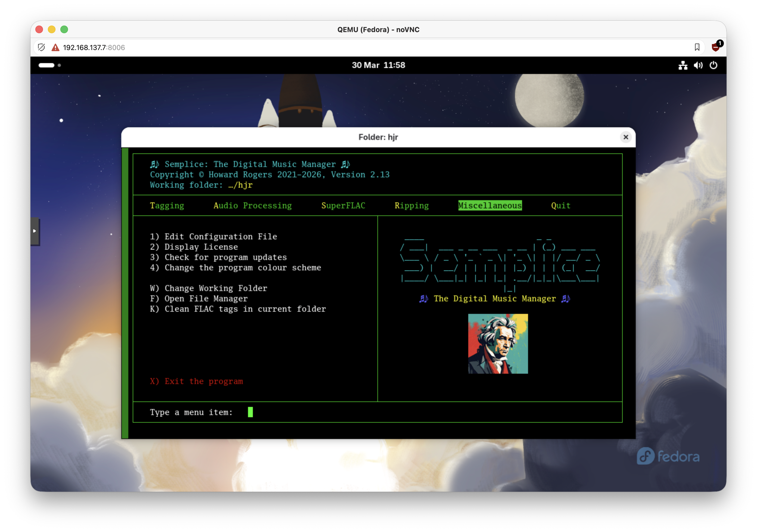757x532 pixels.
Task: Click the red shield extension icon
Action: point(716,47)
